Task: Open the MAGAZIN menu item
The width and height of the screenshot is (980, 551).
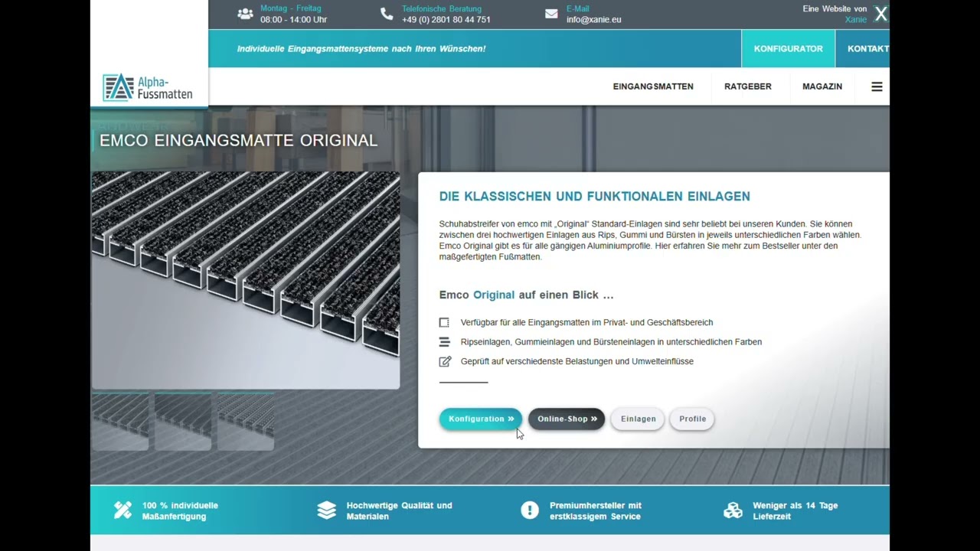Action: click(x=822, y=86)
